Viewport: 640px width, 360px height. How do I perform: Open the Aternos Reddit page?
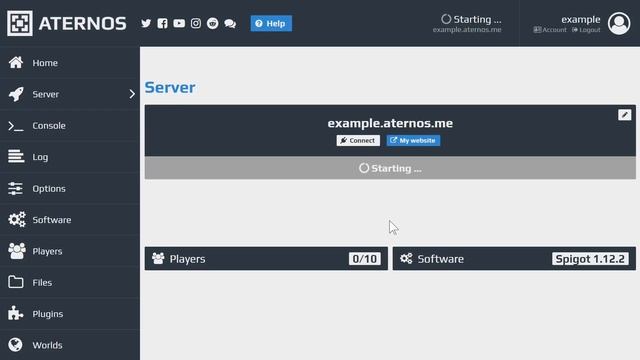(x=213, y=23)
